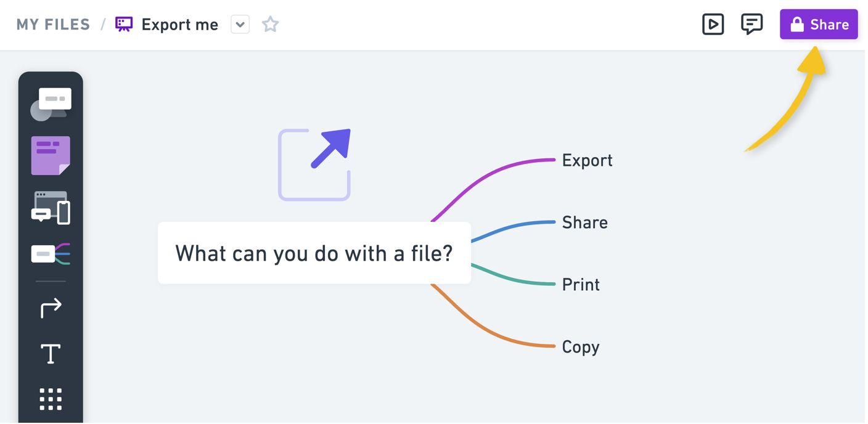The width and height of the screenshot is (868, 424).
Task: Start presentation mode with the play icon
Action: point(713,25)
